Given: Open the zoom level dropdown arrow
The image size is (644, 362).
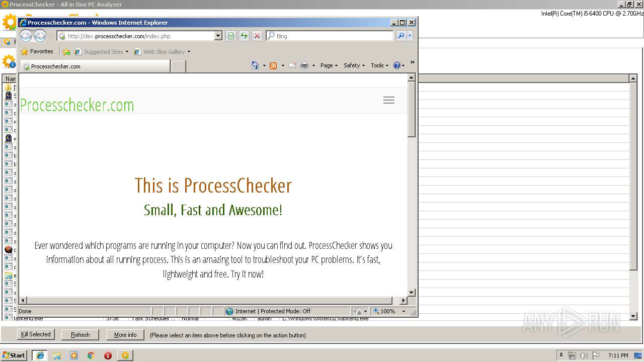Looking at the screenshot, I should click(404, 311).
